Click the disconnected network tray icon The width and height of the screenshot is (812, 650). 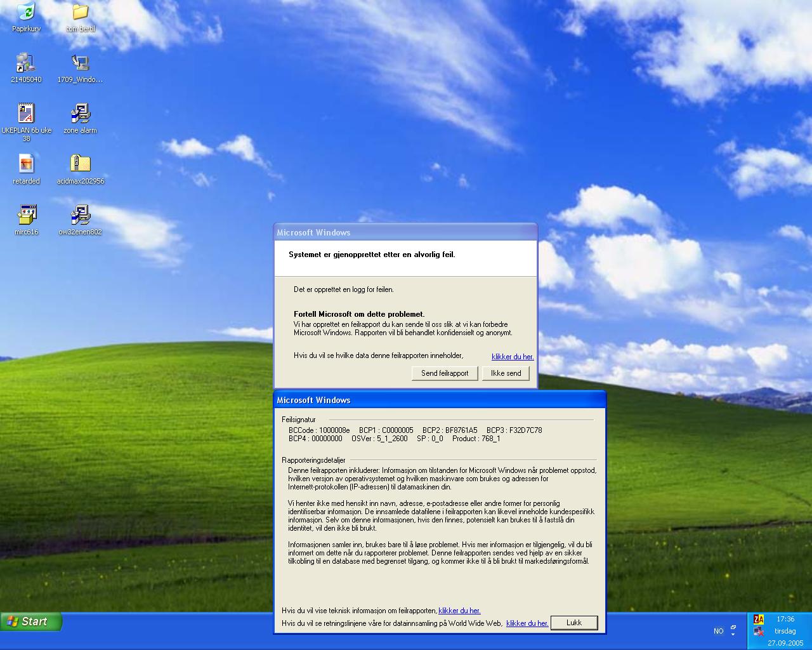[x=759, y=632]
